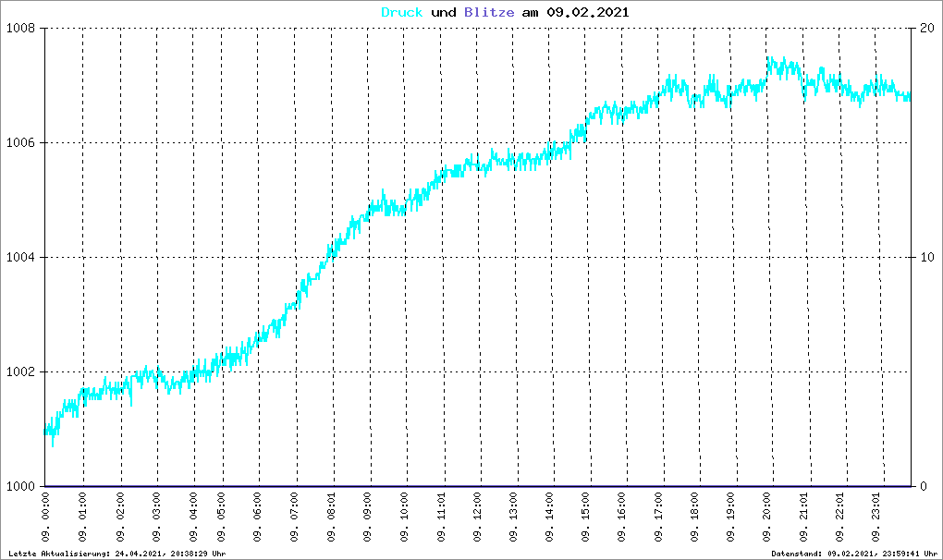Viewport: 943px width, 560px height.
Task: Click the right axis label 10
Action: click(x=926, y=257)
